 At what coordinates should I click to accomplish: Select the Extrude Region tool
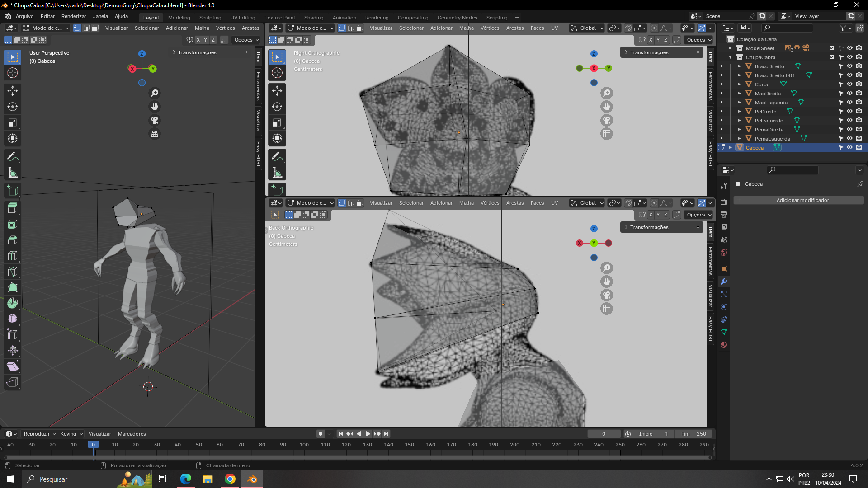pyautogui.click(x=13, y=208)
